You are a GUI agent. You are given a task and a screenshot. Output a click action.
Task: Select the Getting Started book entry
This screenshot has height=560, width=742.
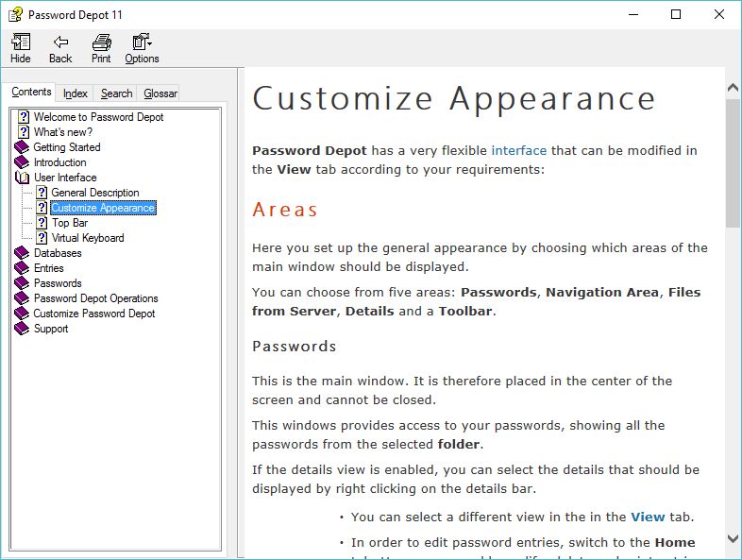pyautogui.click(x=67, y=147)
